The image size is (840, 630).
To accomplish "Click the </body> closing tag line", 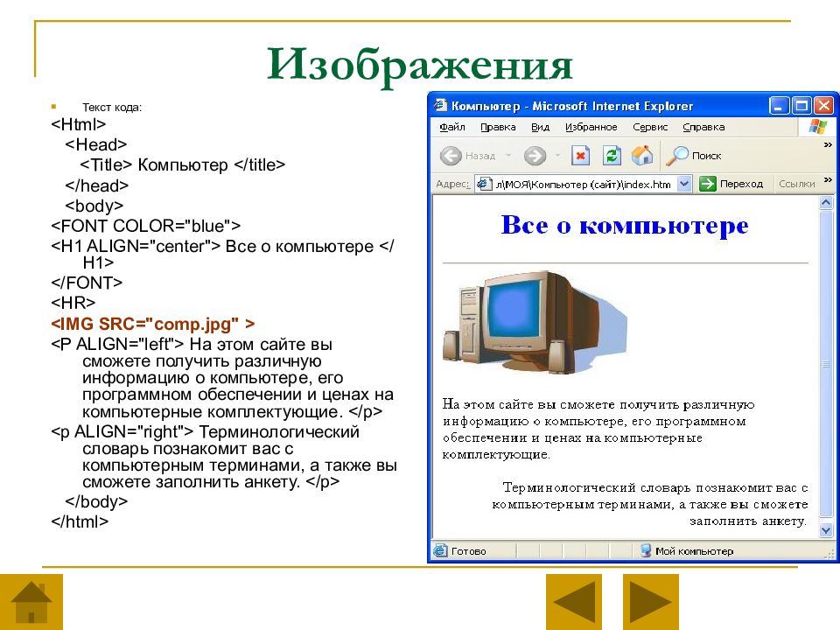I will click(x=96, y=501).
